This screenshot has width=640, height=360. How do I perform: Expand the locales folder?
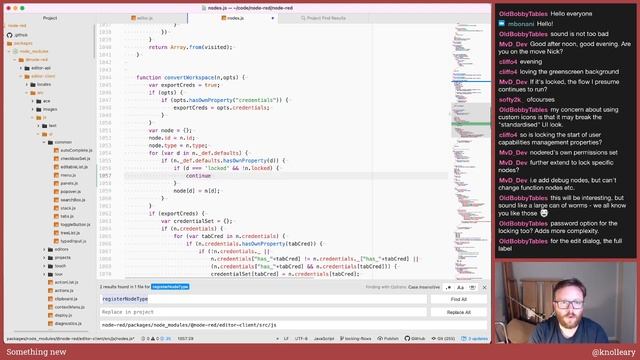27,84
